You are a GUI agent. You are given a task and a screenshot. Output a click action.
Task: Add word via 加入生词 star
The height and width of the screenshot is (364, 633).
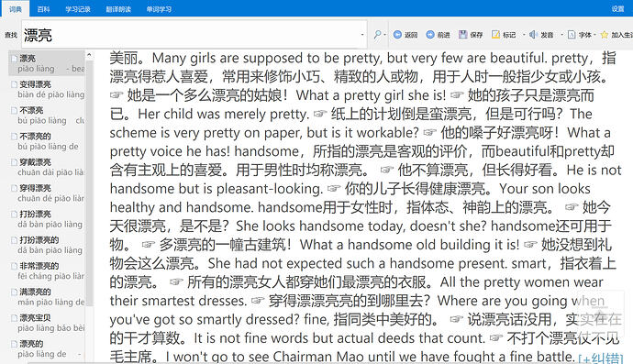pos(616,35)
